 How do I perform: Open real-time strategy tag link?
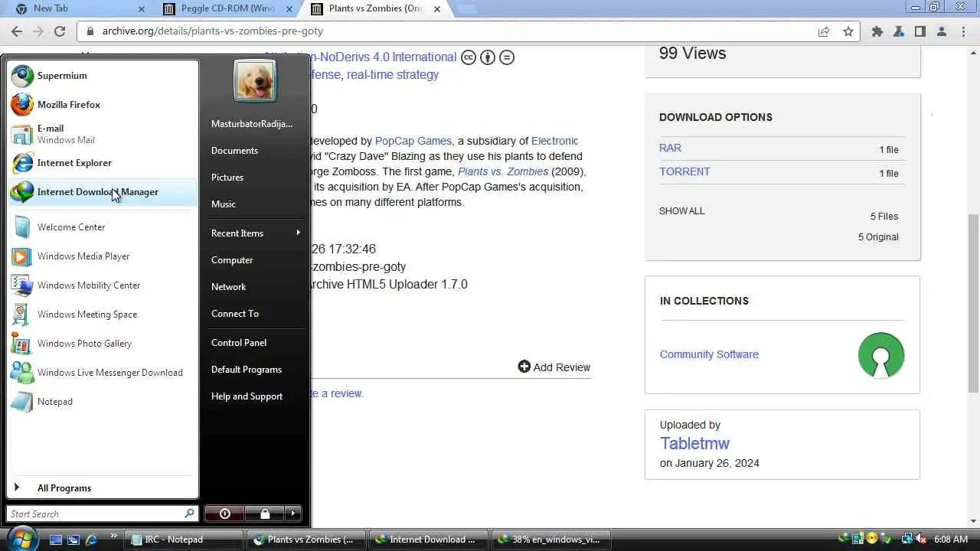(393, 75)
